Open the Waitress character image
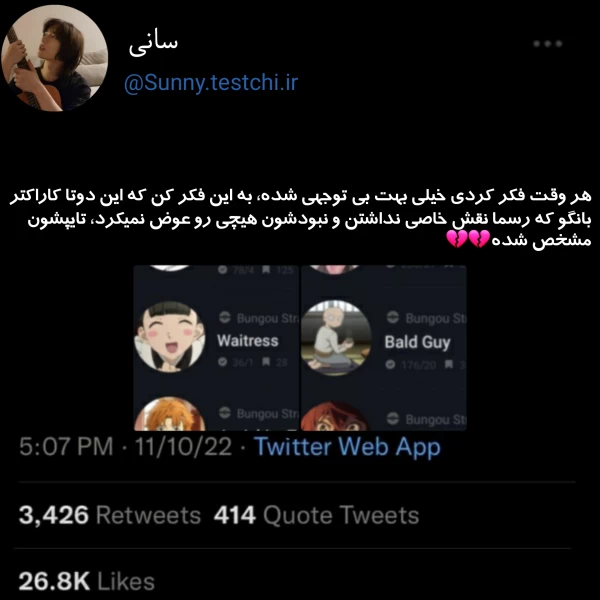 [170, 337]
